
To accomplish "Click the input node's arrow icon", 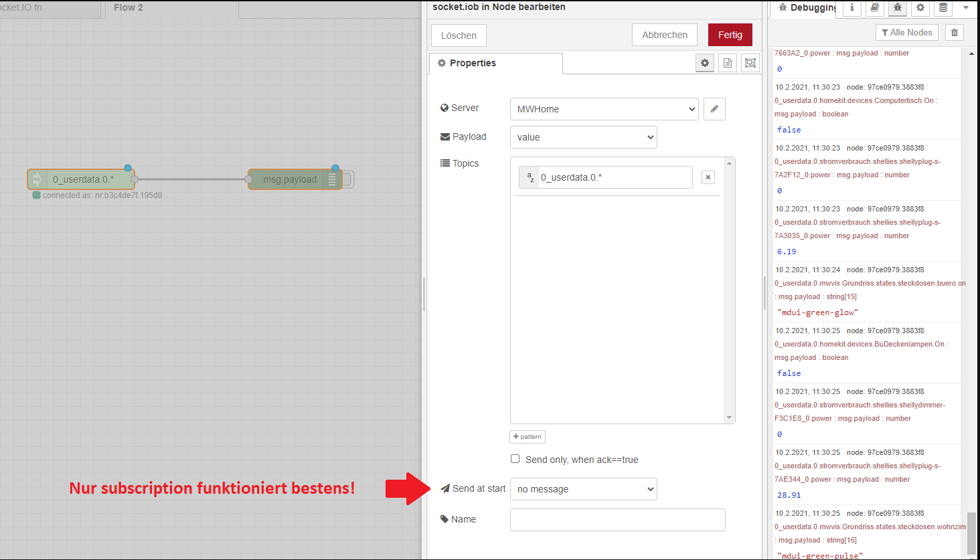I will 37,179.
